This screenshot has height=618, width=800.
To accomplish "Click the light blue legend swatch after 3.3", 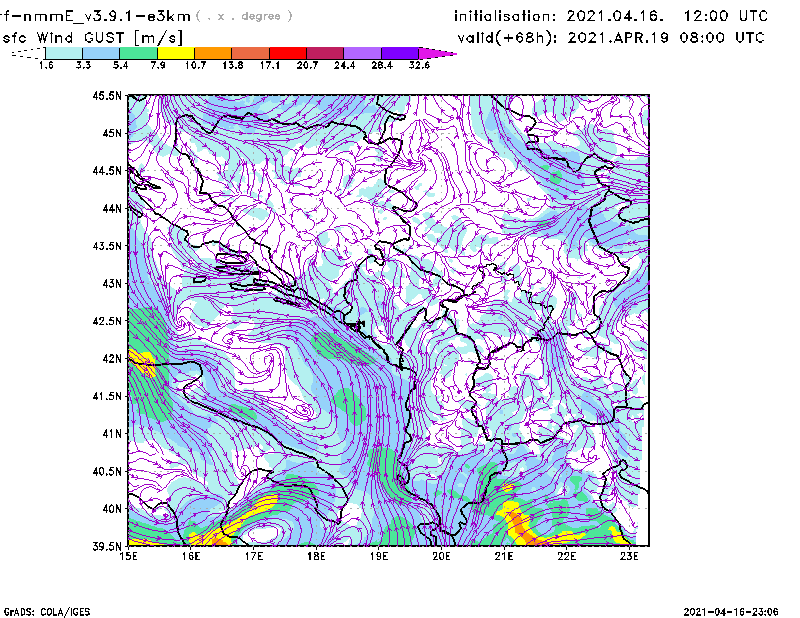I will pos(101,53).
